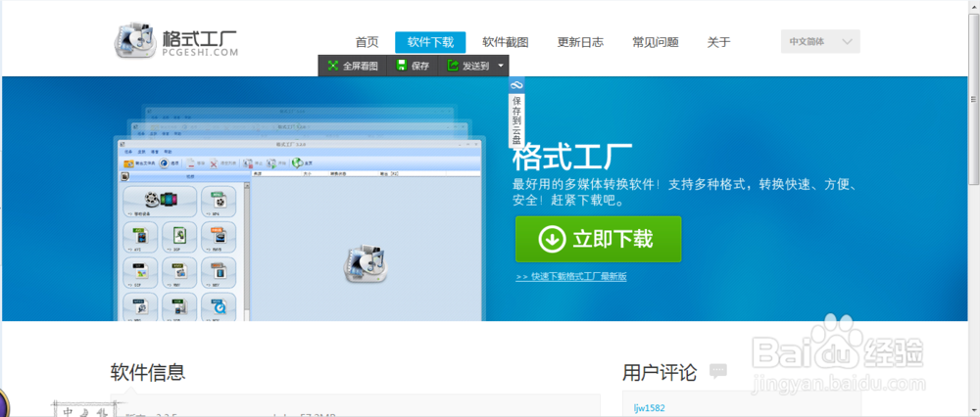980x417 pixels.
Task: Click the 用户评论 heading
Action: pyautogui.click(x=660, y=373)
